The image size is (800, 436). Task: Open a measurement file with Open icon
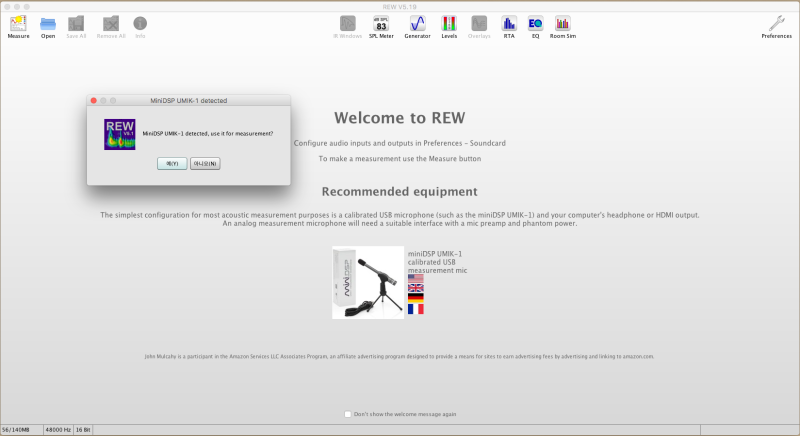tap(48, 23)
